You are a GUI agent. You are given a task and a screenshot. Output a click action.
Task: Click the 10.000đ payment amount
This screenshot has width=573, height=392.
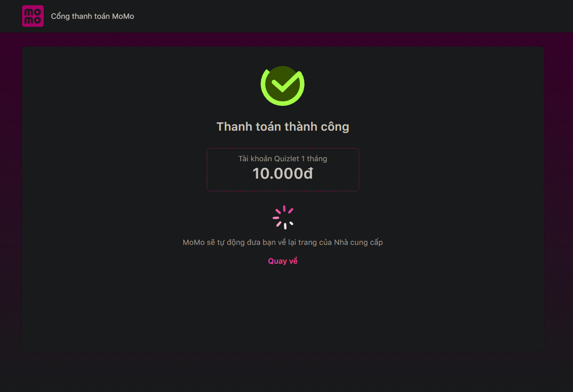click(x=283, y=174)
